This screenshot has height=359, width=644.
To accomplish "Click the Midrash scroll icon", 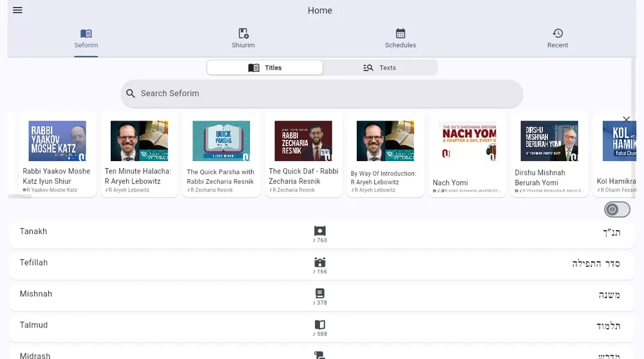I will tap(320, 355).
